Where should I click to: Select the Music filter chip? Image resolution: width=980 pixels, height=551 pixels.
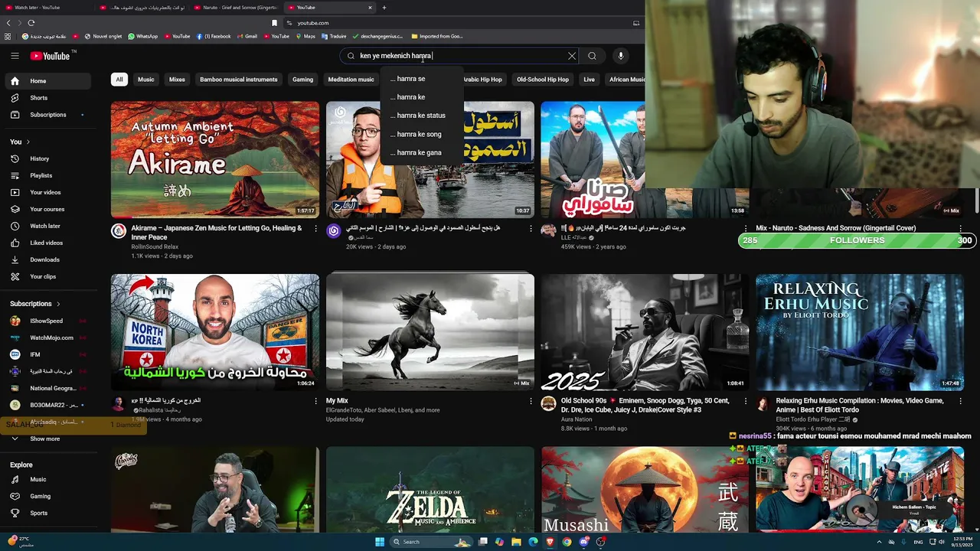[145, 80]
